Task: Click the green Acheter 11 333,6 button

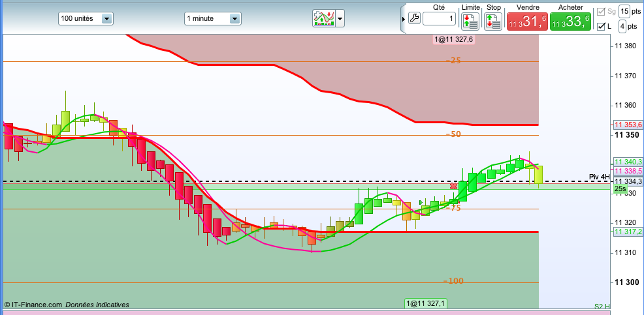Action: [570, 22]
